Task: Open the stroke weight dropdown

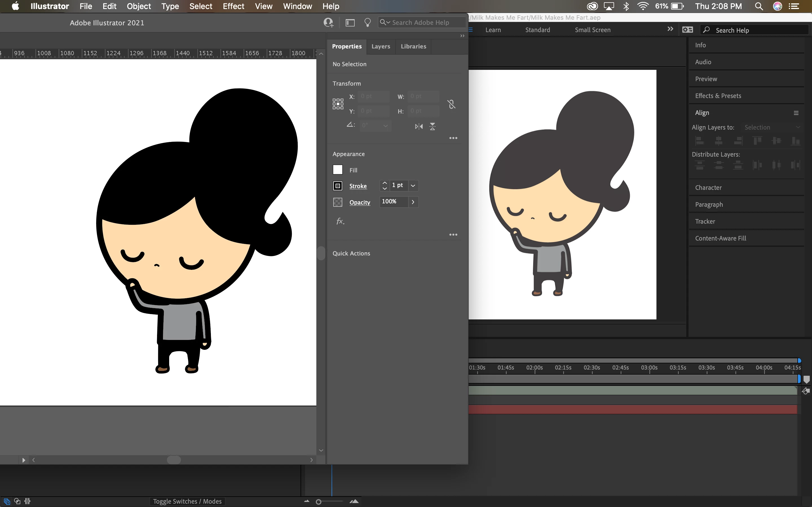Action: point(413,185)
